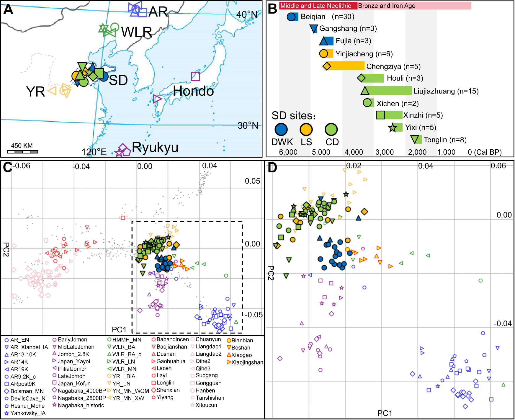
Task: Click the Yinjiacheng (n=6) label
Action: click(x=364, y=54)
